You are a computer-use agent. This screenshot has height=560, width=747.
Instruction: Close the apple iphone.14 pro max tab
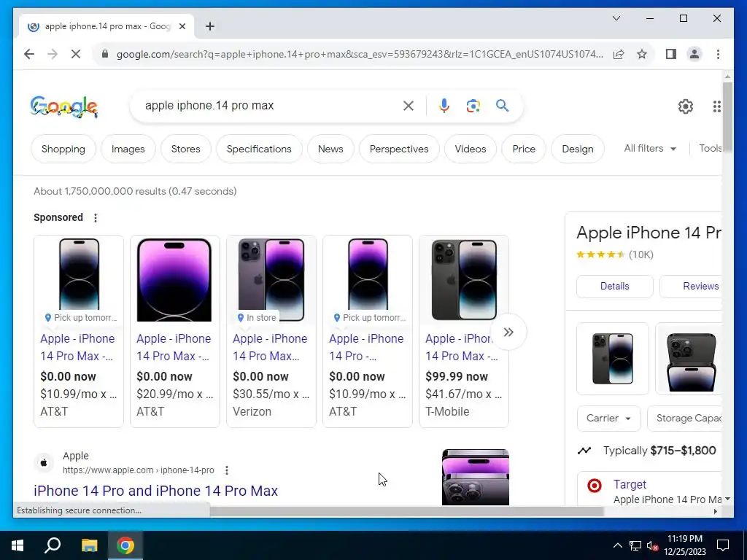[x=182, y=26]
